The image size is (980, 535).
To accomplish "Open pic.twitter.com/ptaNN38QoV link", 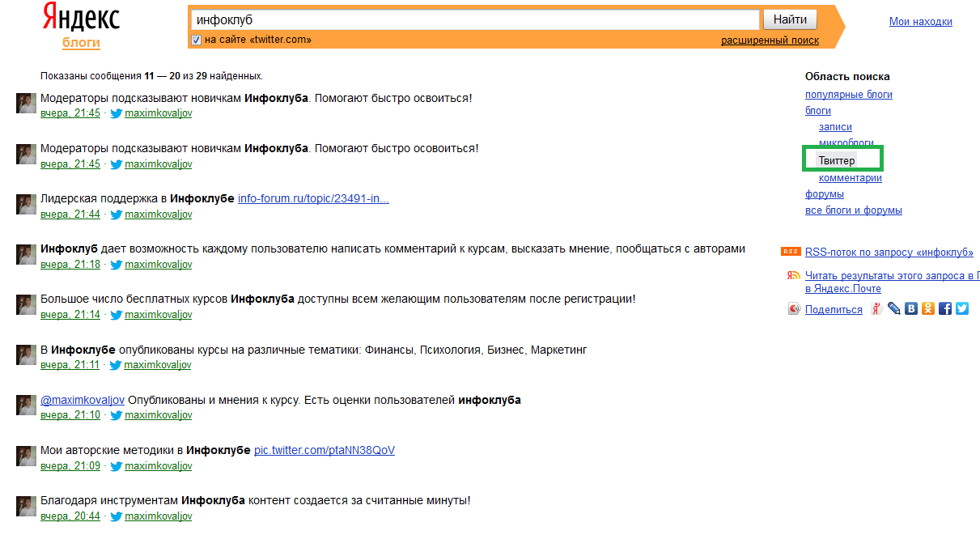I will pyautogui.click(x=325, y=450).
